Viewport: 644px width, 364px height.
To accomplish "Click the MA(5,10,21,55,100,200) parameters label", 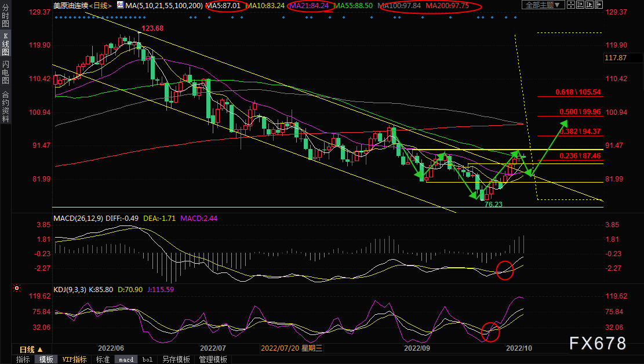I will pos(164,5).
